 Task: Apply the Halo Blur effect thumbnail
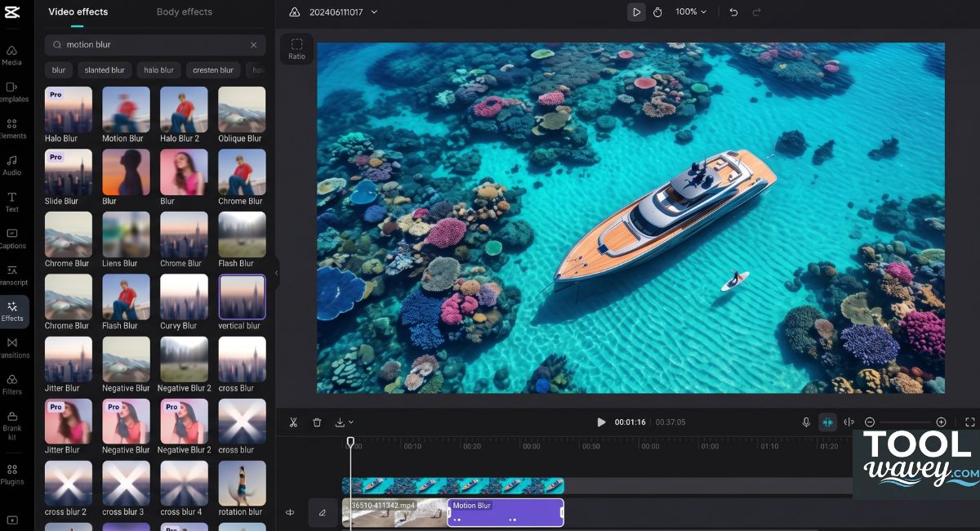(x=69, y=110)
